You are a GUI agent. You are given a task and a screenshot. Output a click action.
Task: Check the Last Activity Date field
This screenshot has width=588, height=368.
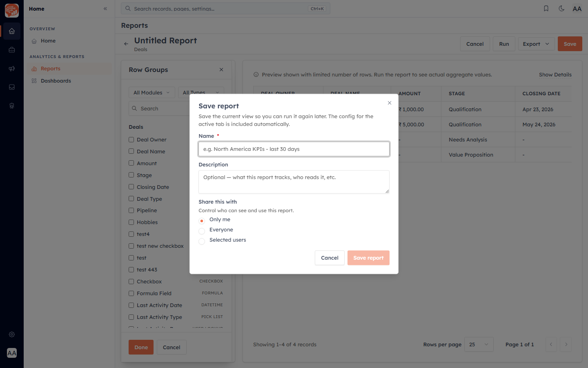[x=131, y=305]
